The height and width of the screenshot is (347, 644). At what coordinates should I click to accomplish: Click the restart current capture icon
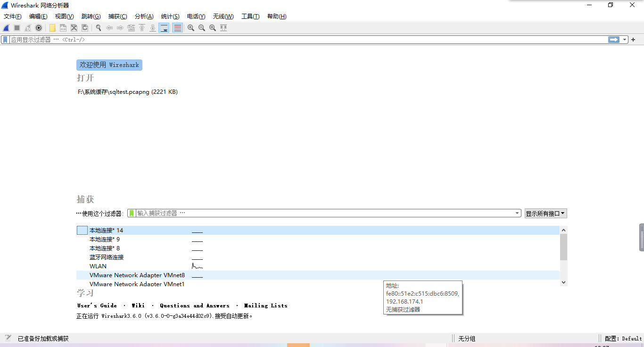tap(27, 28)
